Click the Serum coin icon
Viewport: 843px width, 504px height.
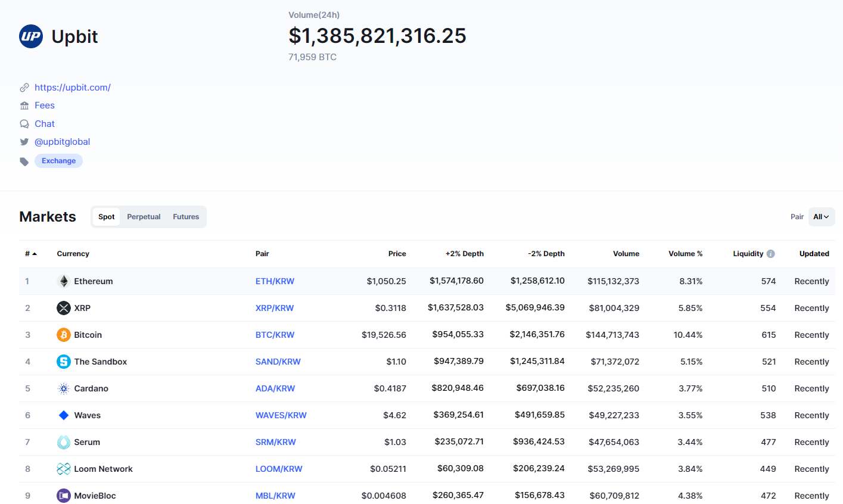click(x=64, y=442)
